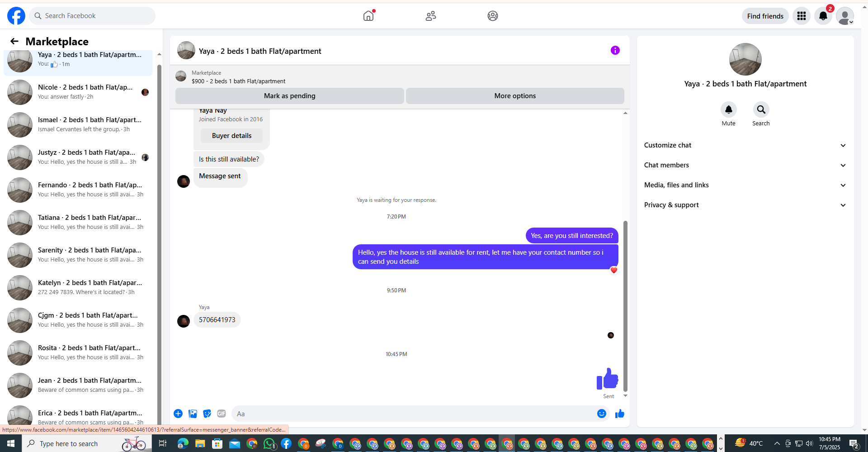Screen dimensions: 868x452
Task: Open Task View on the taskbar
Action: coord(162,443)
